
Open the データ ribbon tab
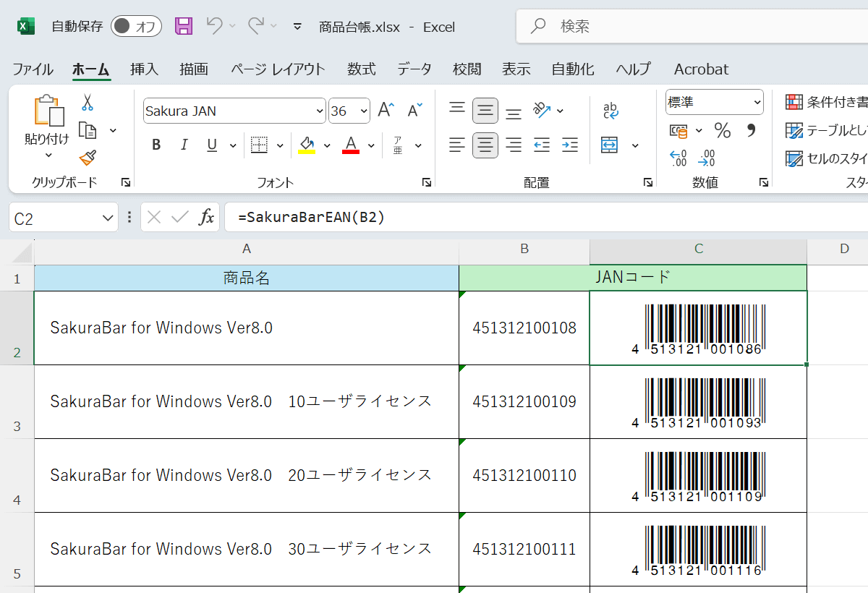click(414, 69)
